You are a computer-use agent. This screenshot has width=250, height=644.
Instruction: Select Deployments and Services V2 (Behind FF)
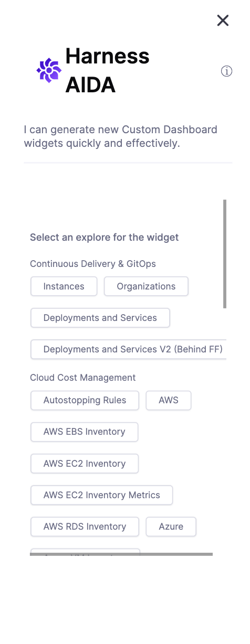coord(128,349)
